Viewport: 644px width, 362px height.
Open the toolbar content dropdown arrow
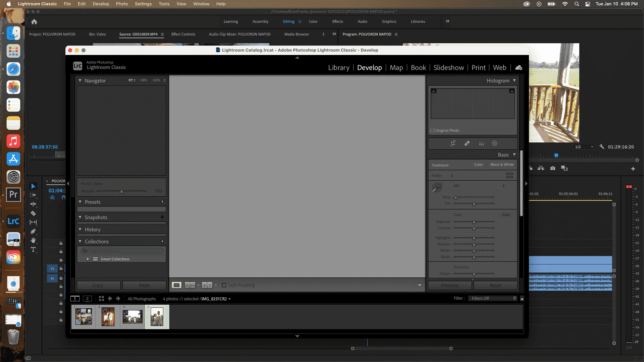[420, 285]
